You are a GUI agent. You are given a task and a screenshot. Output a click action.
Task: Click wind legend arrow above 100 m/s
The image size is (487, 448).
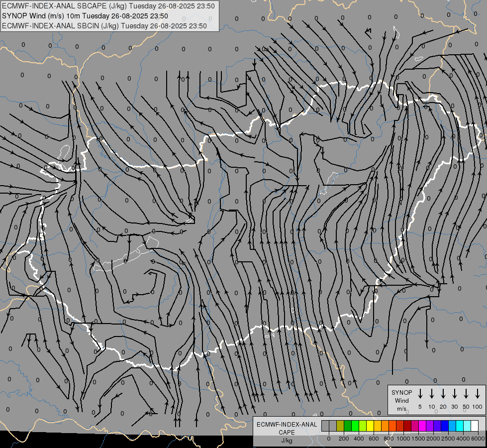[x=478, y=394]
